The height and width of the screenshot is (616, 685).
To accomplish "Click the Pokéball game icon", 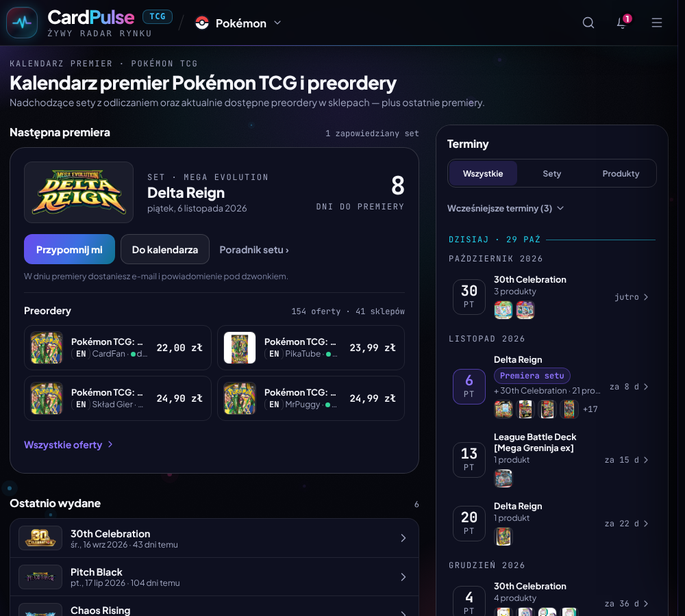I will pyautogui.click(x=202, y=23).
